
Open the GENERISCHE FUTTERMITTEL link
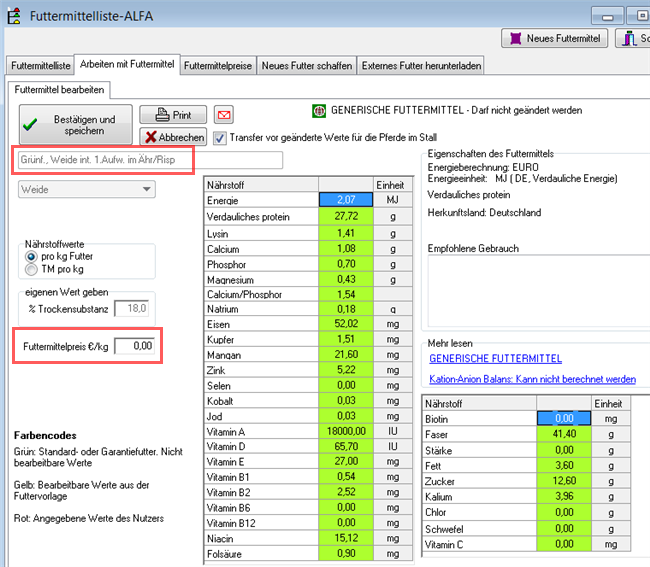495,359
